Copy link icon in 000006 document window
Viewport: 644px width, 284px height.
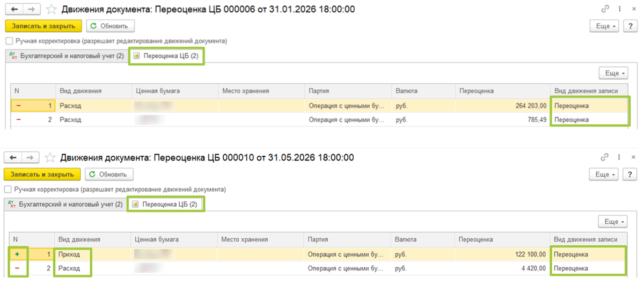point(606,9)
